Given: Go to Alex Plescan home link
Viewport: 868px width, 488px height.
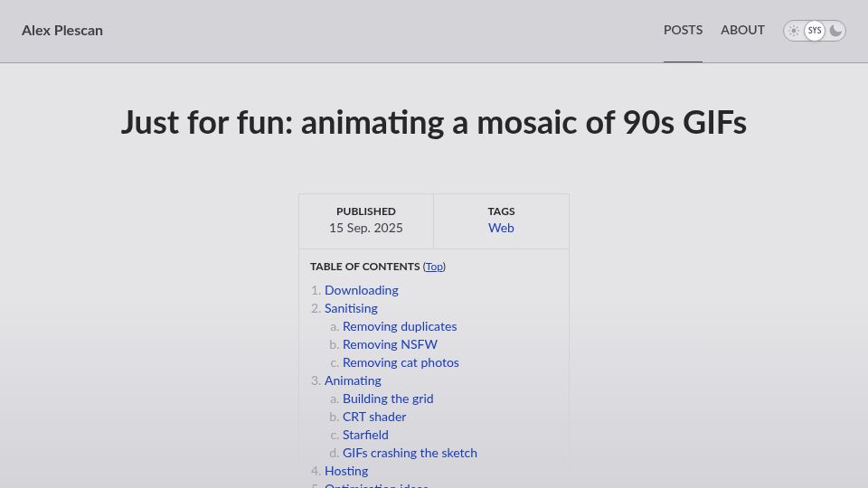Looking at the screenshot, I should coord(62,31).
